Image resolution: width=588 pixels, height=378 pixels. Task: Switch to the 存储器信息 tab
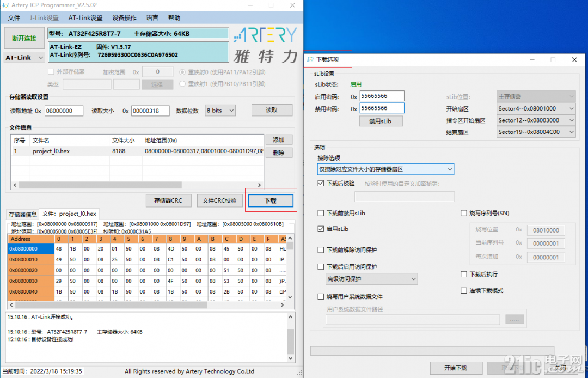click(23, 215)
